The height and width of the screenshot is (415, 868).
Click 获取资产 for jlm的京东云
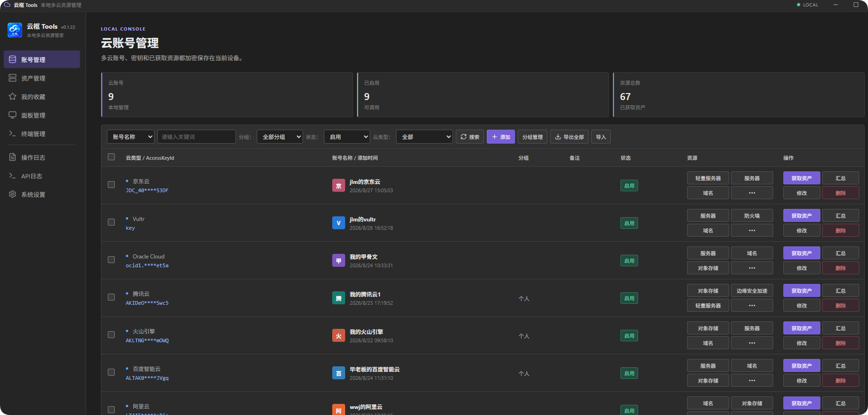click(801, 178)
